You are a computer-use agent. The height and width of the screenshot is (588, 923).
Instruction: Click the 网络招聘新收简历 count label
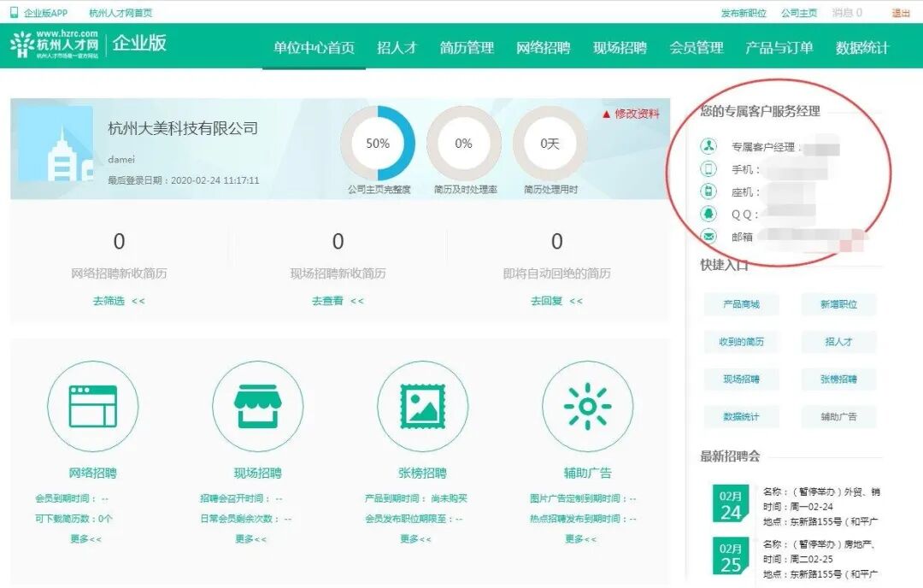[x=119, y=273]
